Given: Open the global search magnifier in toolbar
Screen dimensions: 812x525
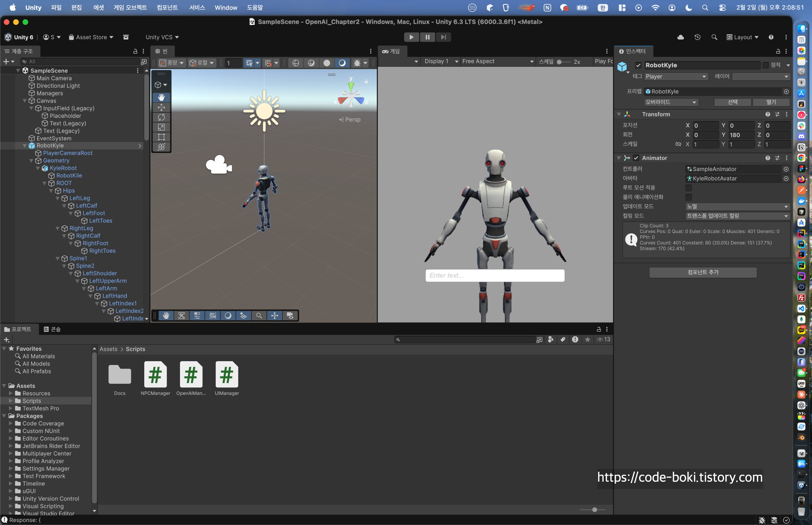Looking at the screenshot, I should [x=714, y=37].
